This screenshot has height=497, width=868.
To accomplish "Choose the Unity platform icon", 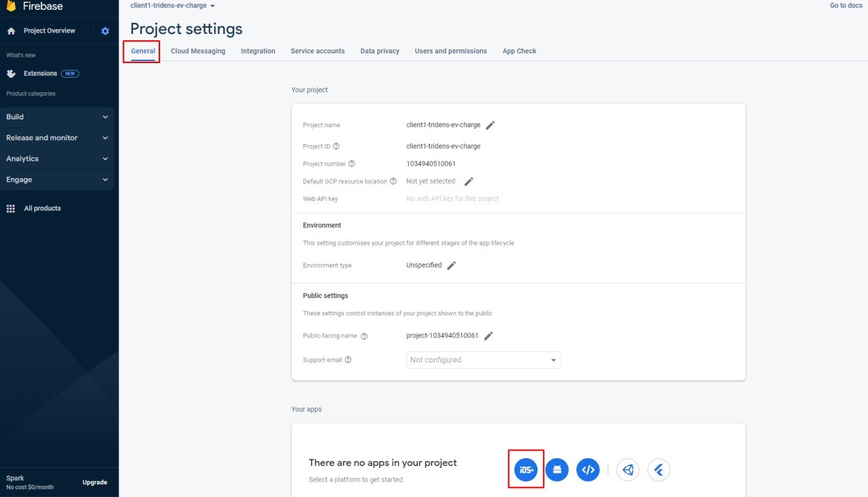I will coord(628,470).
